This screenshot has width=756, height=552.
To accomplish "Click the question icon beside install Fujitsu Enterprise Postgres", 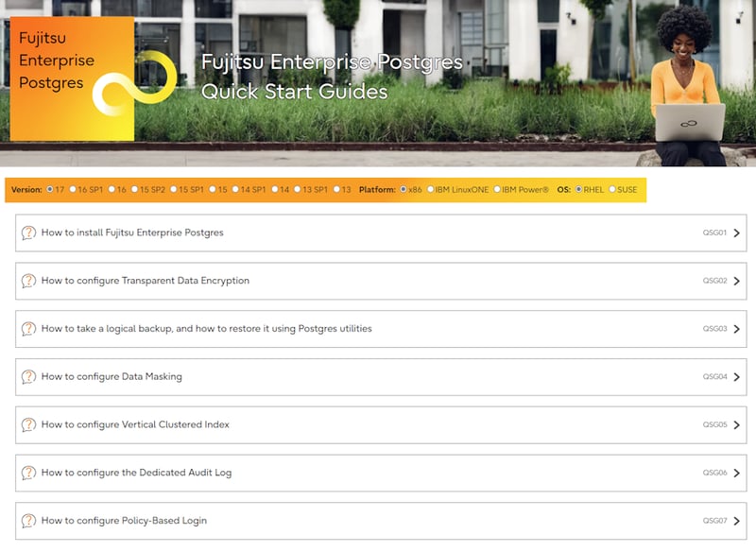I will tap(28, 233).
